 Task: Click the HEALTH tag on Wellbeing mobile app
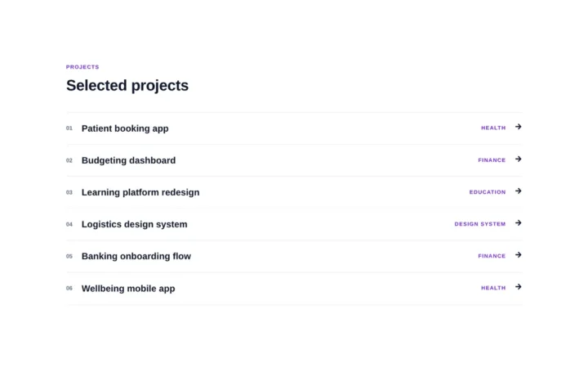(493, 288)
